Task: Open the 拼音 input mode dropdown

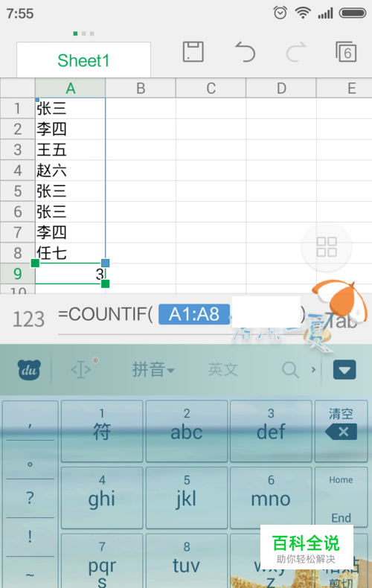Action: pos(153,370)
